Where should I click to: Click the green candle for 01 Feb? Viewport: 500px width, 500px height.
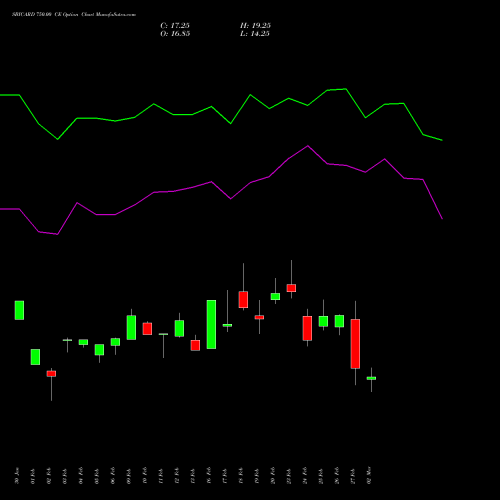click(x=35, y=357)
